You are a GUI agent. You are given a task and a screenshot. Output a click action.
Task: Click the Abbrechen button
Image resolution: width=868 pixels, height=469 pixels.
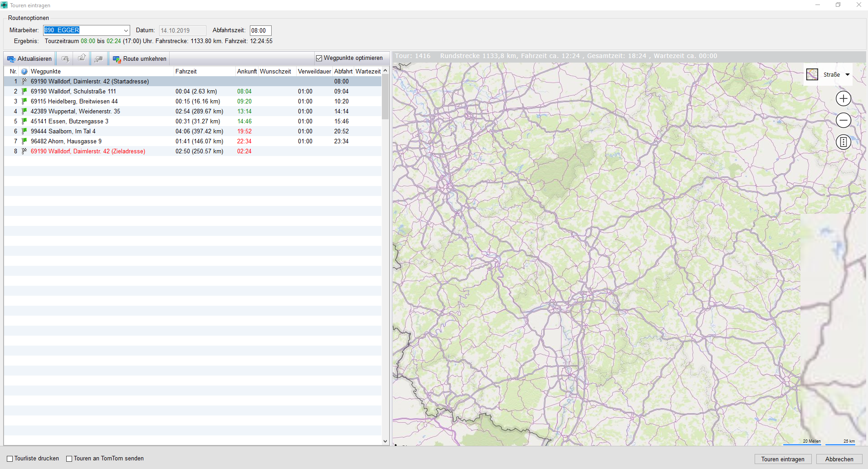pyautogui.click(x=839, y=459)
